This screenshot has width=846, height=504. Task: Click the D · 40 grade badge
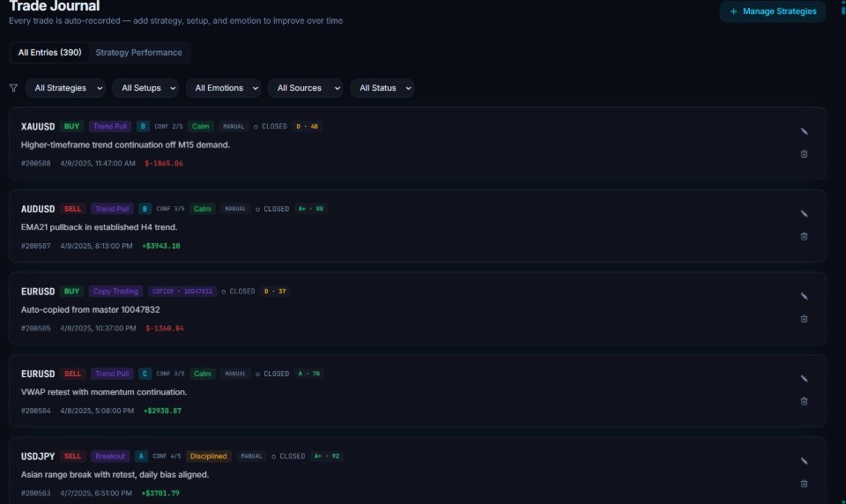(x=307, y=126)
